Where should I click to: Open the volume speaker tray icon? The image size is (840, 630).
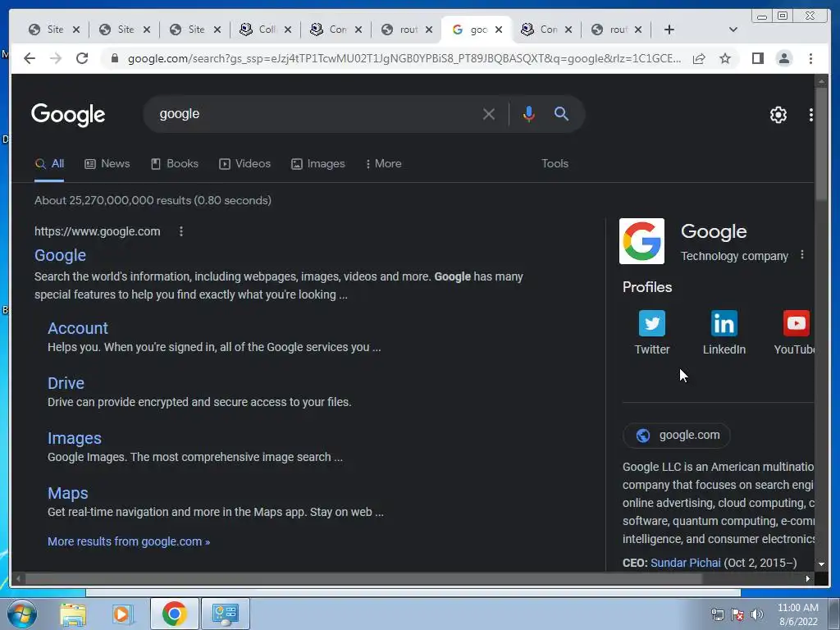tap(757, 614)
